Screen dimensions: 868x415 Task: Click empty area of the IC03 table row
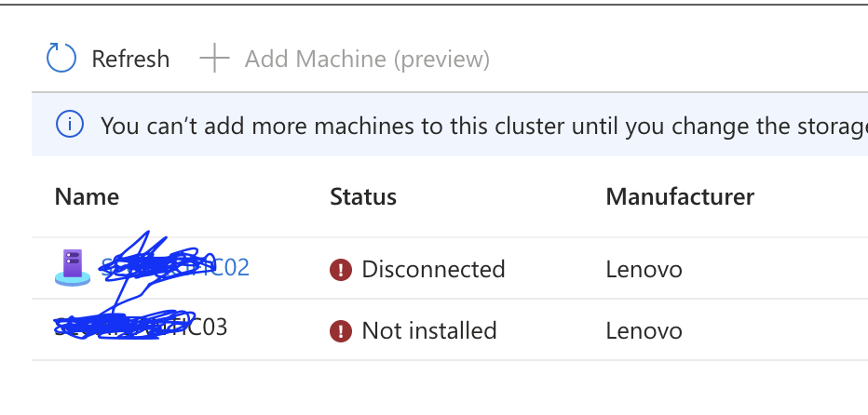click(775, 329)
